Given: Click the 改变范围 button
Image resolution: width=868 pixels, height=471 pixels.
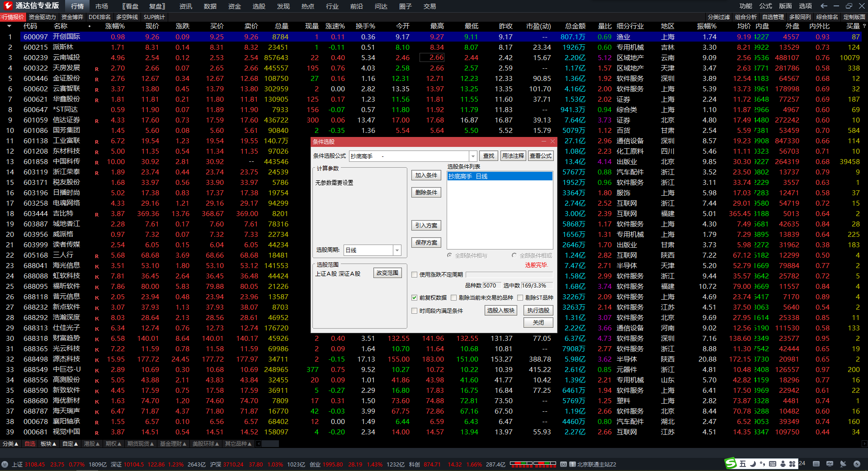Looking at the screenshot, I should coord(387,273).
